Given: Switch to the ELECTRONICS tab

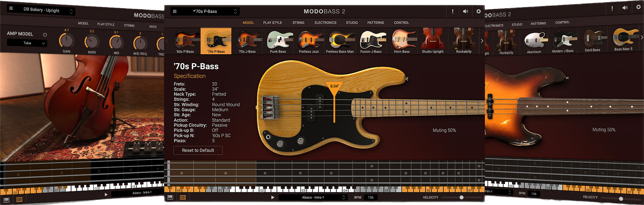Looking at the screenshot, I should click(325, 23).
